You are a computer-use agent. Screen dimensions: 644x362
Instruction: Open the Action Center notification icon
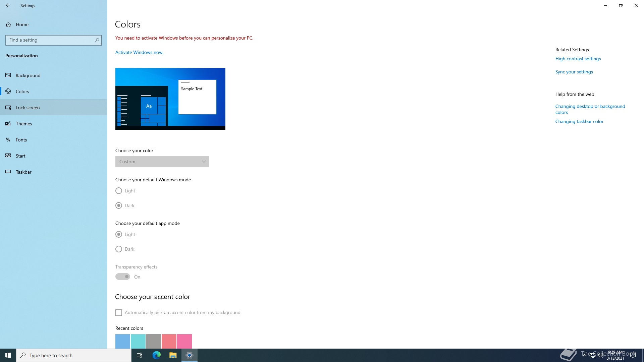tap(633, 355)
